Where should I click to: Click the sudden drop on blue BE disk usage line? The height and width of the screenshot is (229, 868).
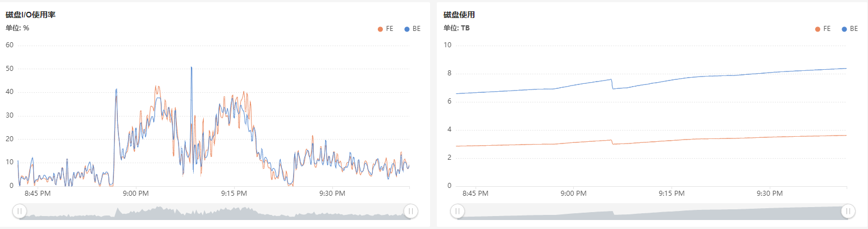pos(612,84)
